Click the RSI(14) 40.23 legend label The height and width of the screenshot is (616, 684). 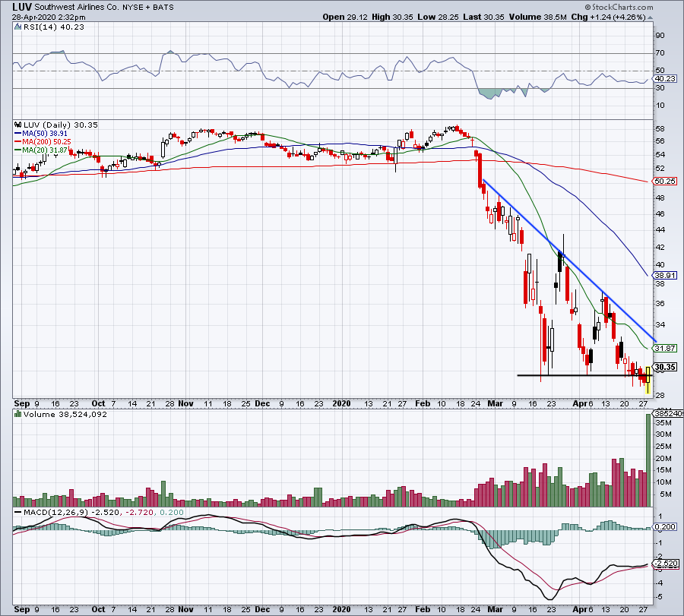(54, 27)
